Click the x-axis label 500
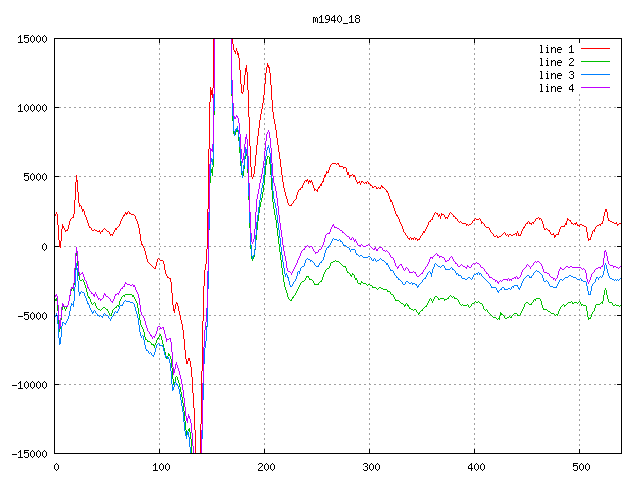This screenshot has height=480, width=640. pyautogui.click(x=581, y=467)
